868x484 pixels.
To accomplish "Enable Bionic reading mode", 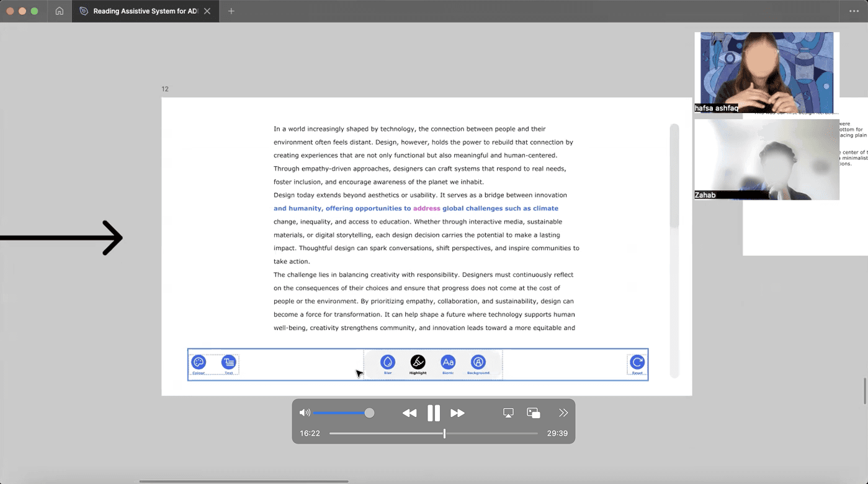I will click(448, 362).
